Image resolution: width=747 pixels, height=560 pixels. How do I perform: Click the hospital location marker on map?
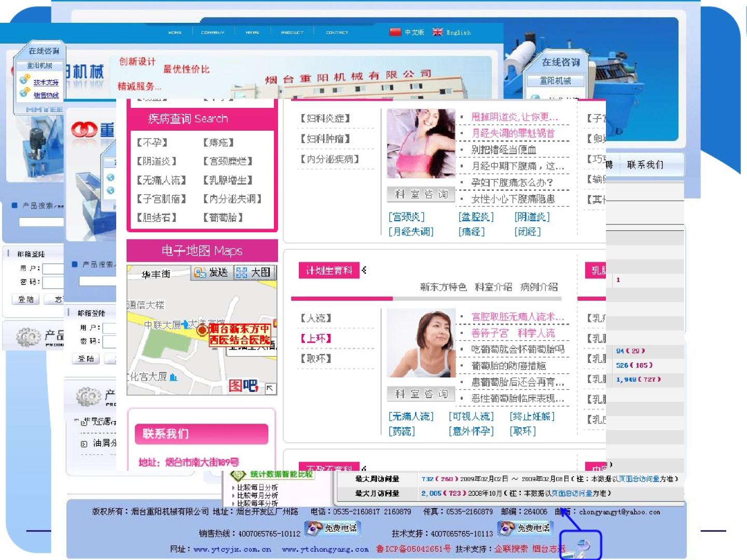202,330
